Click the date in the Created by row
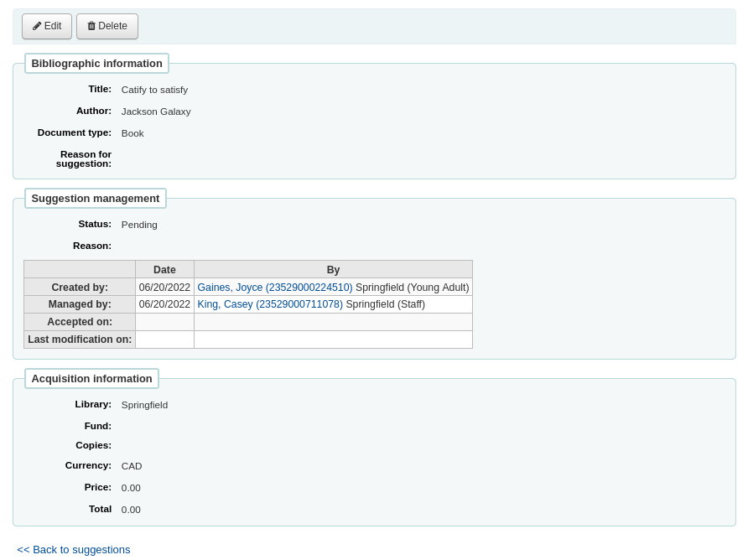This screenshot has width=748, height=560. [x=164, y=288]
